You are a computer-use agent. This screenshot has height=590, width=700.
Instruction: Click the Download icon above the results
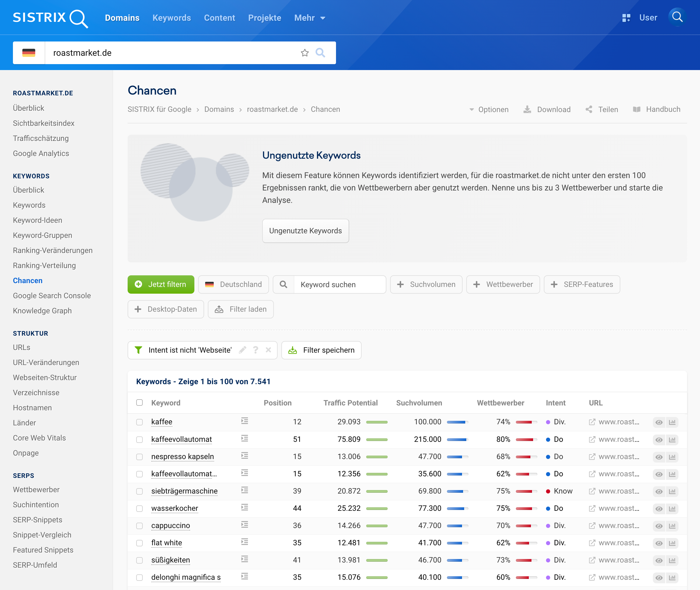pos(527,109)
